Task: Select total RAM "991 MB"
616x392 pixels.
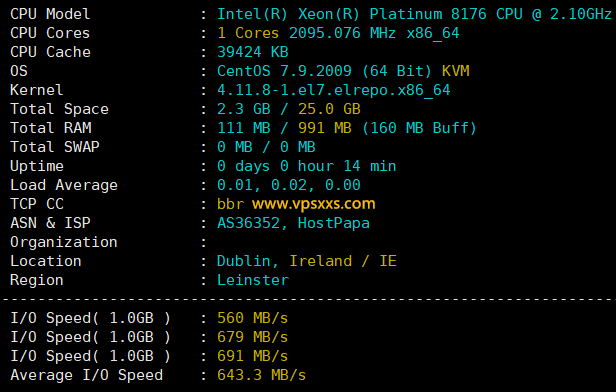Action: [324, 128]
